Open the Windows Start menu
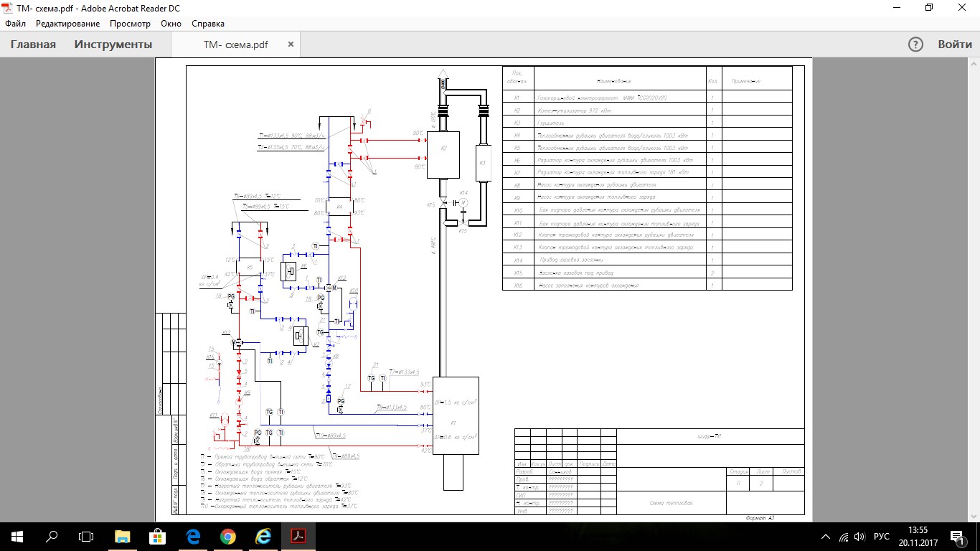980x551 pixels. click(17, 536)
